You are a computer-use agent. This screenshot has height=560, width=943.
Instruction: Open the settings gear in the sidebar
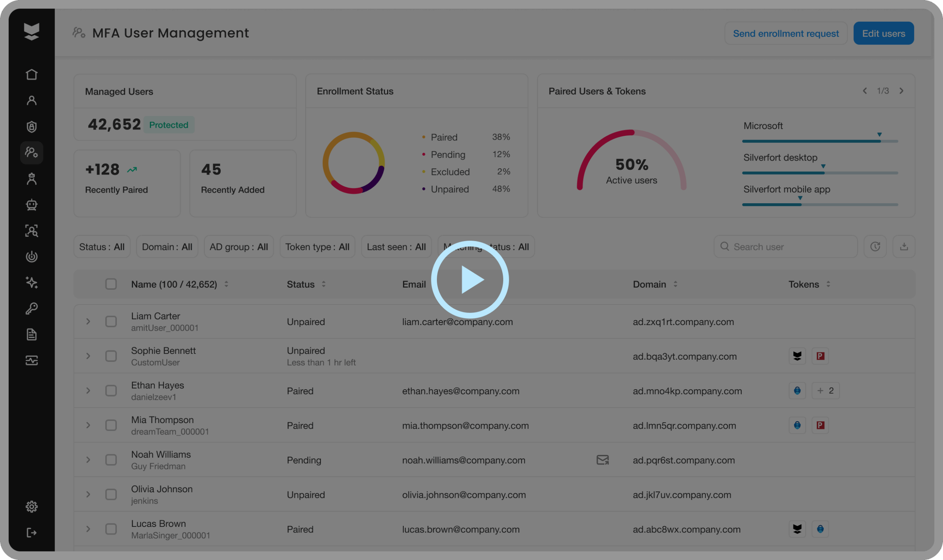[32, 506]
